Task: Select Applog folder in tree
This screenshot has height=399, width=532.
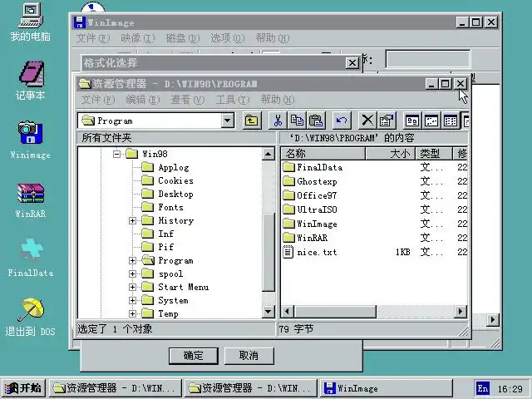Action: pos(165,167)
